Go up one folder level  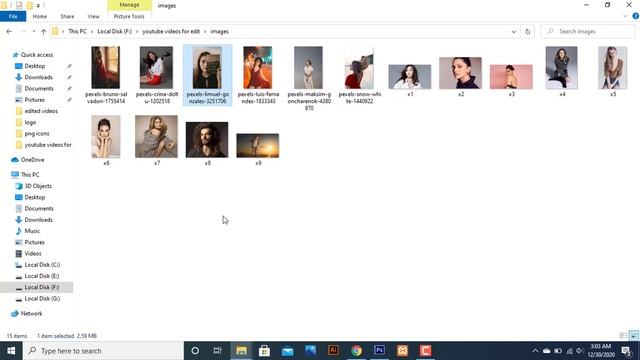point(43,31)
